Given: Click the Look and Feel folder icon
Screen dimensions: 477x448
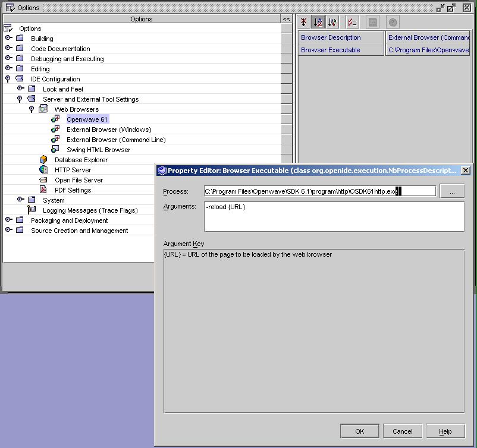Looking at the screenshot, I should tap(32, 89).
